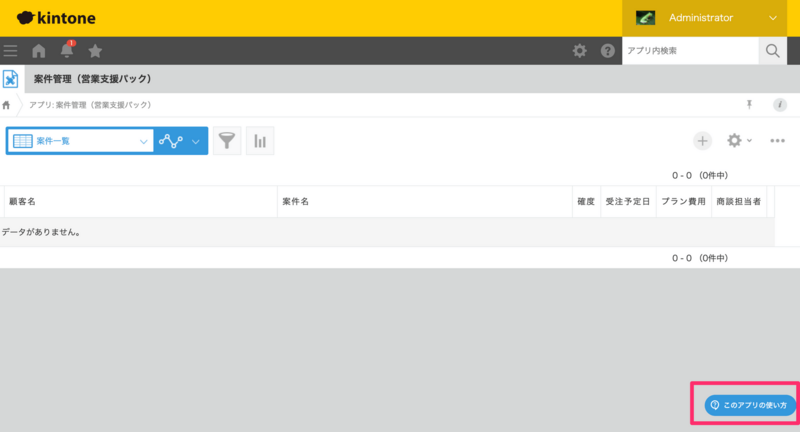
Task: Open the favorites star icon
Action: click(x=95, y=51)
